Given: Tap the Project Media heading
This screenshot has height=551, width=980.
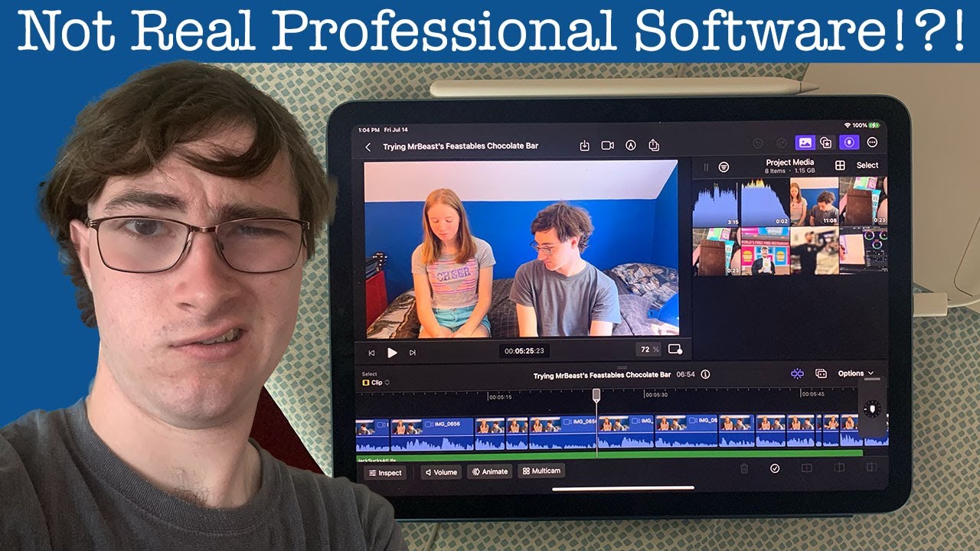Looking at the screenshot, I should 789,162.
